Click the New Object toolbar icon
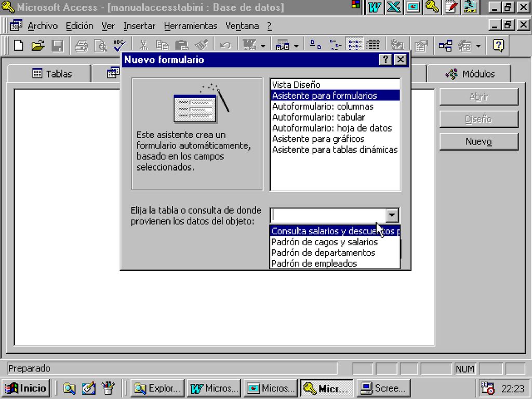532x399 pixels. click(x=465, y=45)
